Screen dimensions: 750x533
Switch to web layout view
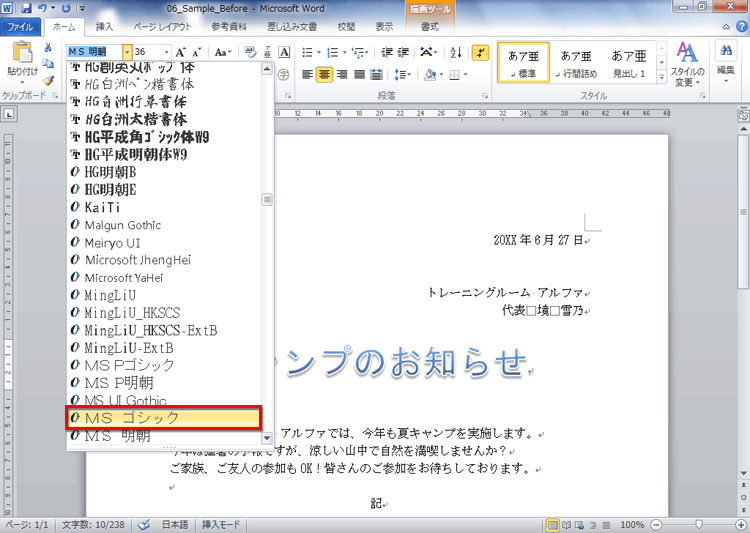coord(579,525)
